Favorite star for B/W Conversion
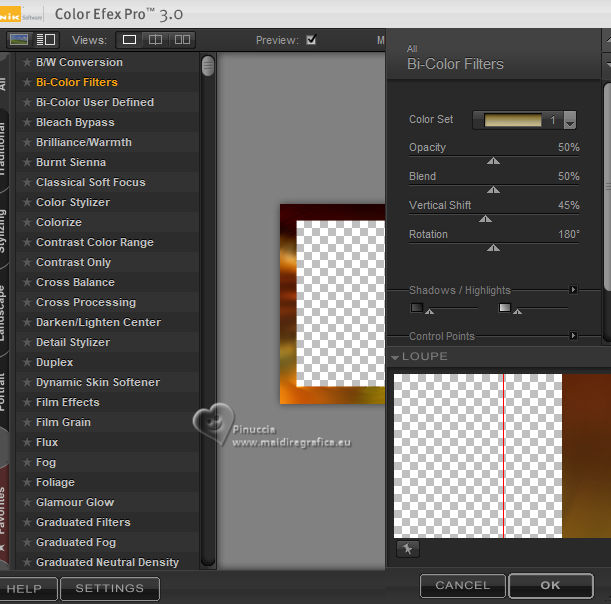Screen dimensions: 611x604 click(x=26, y=62)
